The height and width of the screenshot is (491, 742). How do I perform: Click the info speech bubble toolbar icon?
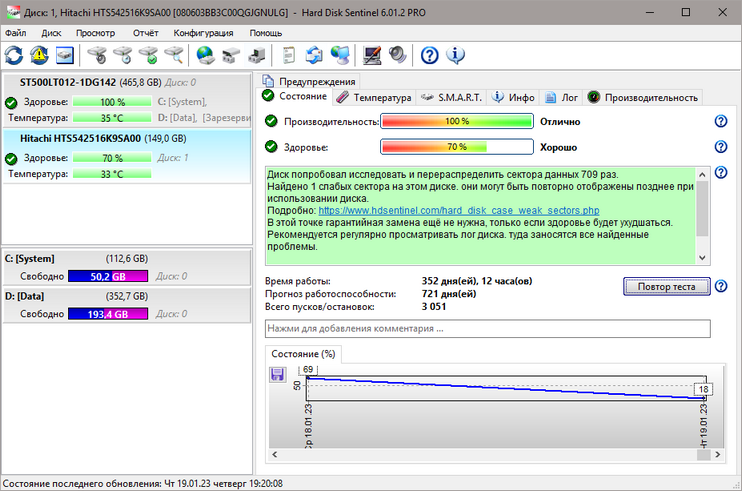(x=455, y=55)
